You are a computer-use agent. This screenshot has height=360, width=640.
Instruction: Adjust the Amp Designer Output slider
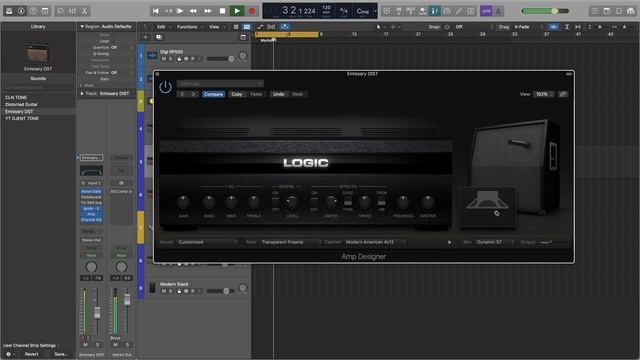click(x=553, y=242)
